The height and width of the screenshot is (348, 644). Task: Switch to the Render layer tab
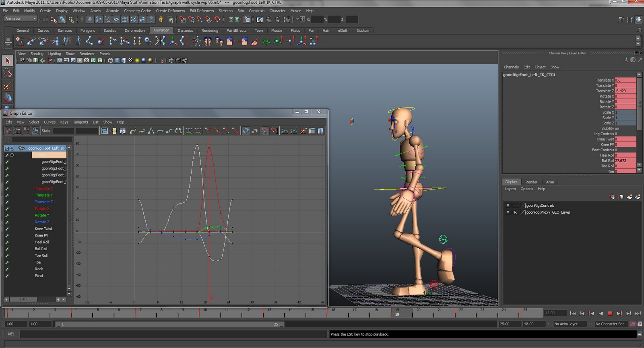tap(531, 182)
